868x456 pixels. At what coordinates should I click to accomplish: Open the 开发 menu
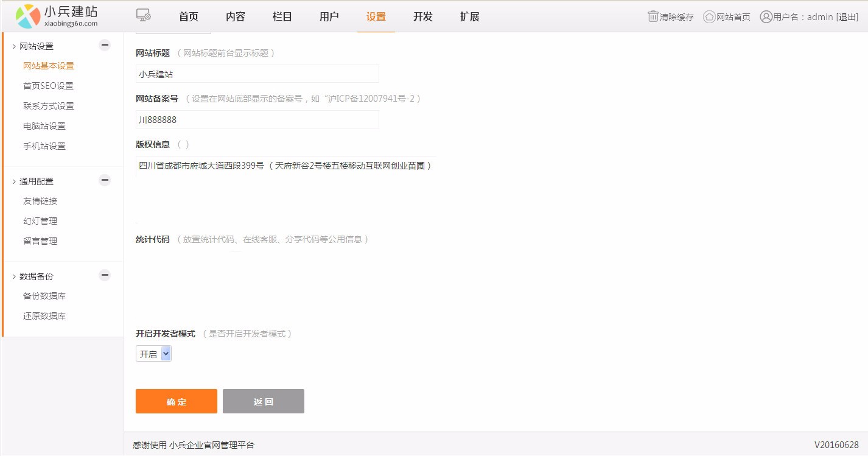(x=423, y=16)
